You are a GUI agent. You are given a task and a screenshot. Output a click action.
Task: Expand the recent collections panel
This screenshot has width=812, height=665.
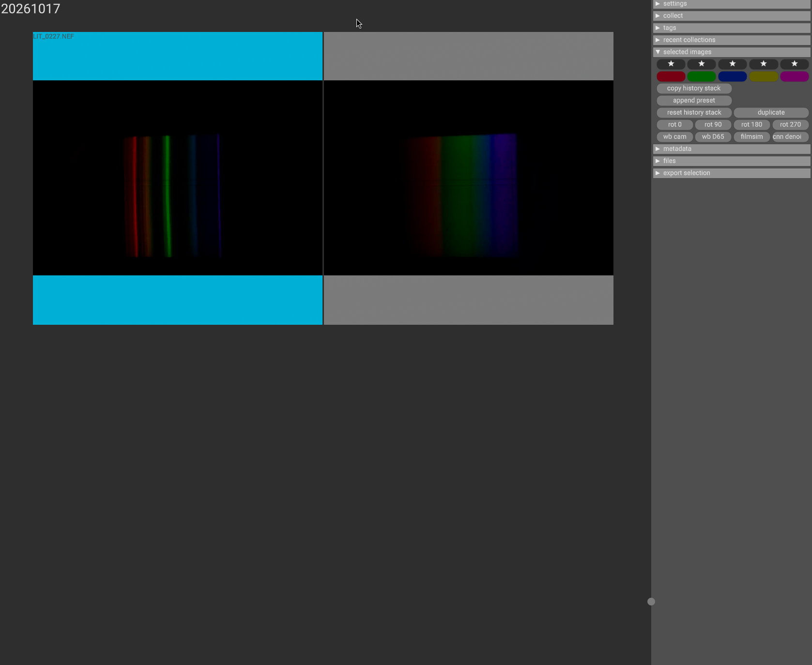tap(732, 40)
